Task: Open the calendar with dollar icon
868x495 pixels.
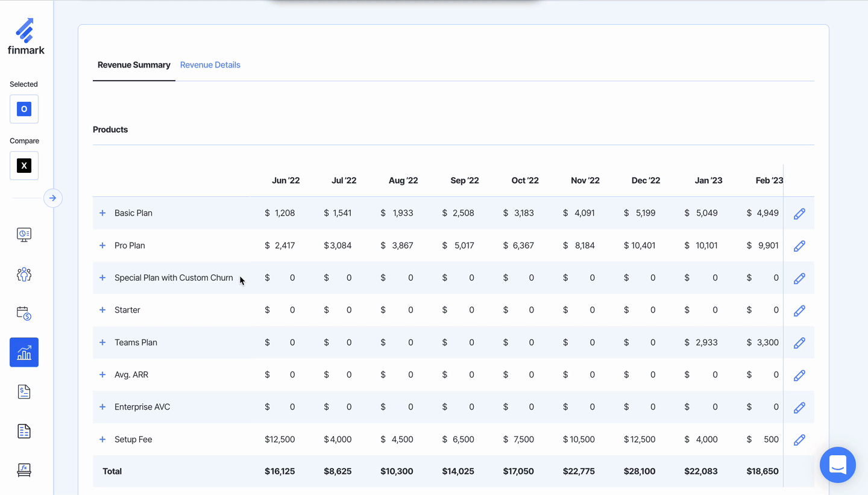Action: coord(24,313)
